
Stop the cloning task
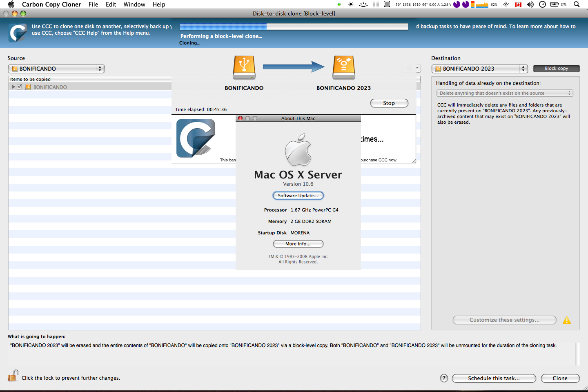389,103
